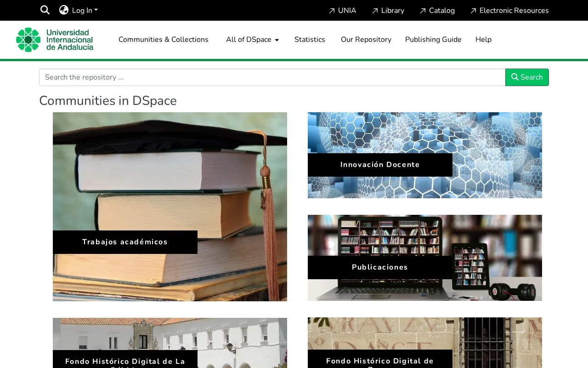Open the Electronic Resources link
The image size is (588, 368).
click(509, 11)
